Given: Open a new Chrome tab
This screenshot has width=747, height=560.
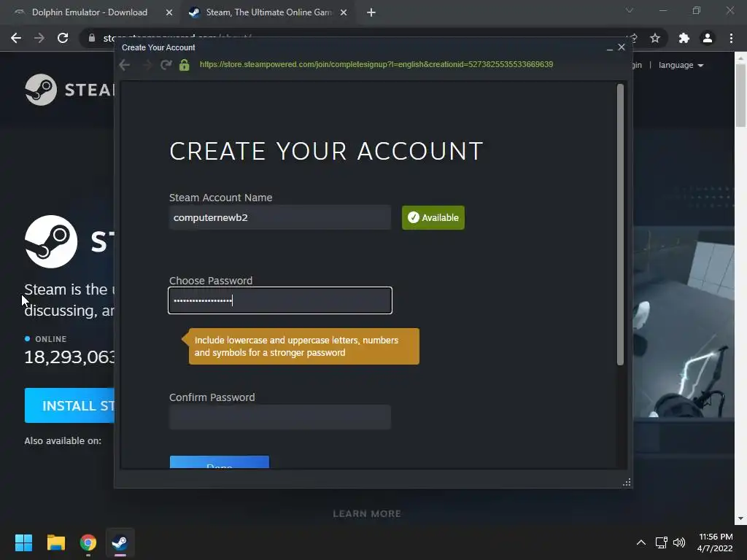Looking at the screenshot, I should click(x=371, y=12).
